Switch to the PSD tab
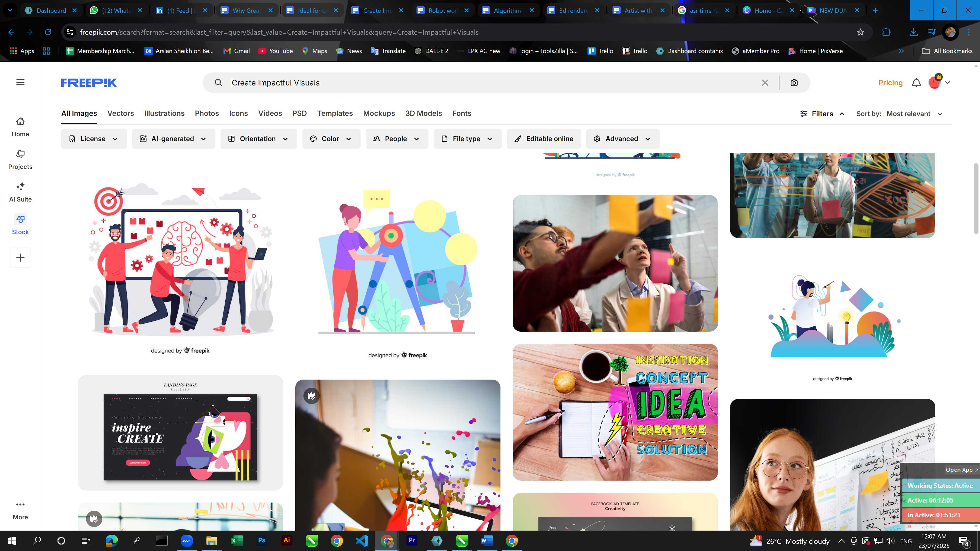This screenshot has width=980, height=551. [x=299, y=113]
